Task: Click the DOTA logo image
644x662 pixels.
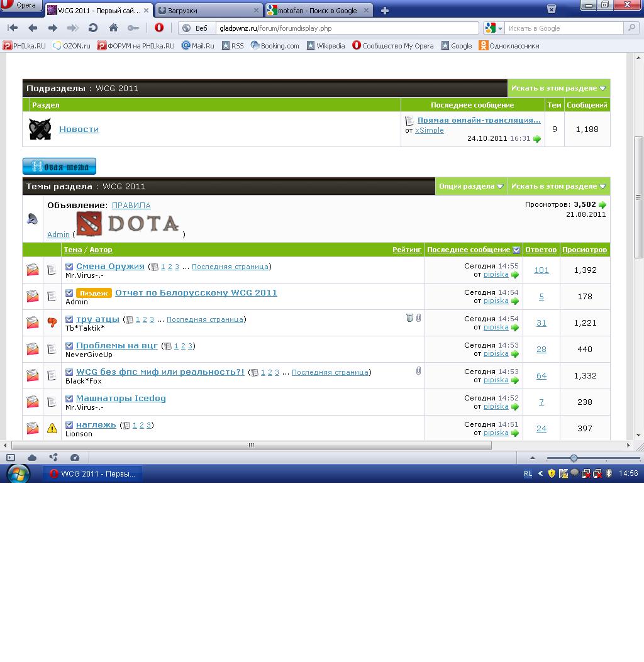Action: pos(128,223)
